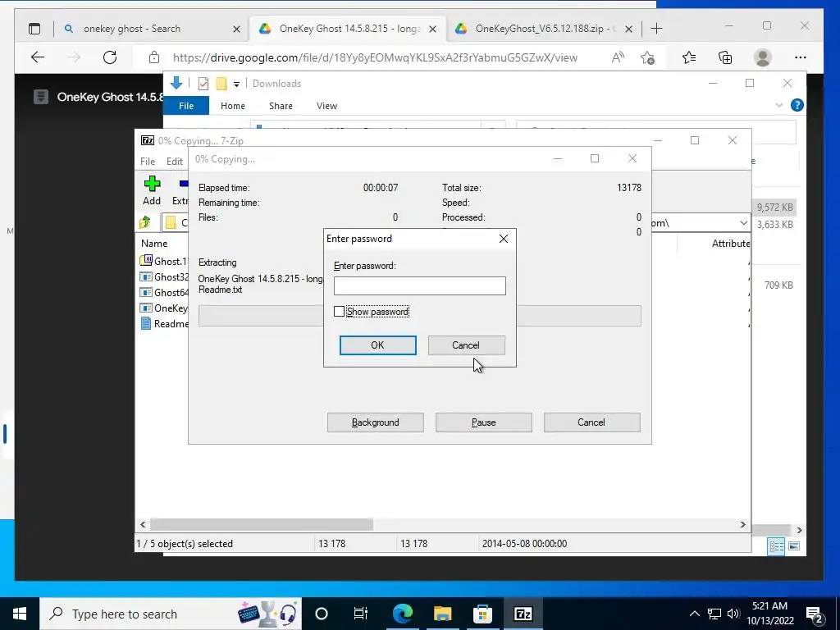Open Edge Settings and more menu
Image resolution: width=840 pixels, height=630 pixels.
801,57
